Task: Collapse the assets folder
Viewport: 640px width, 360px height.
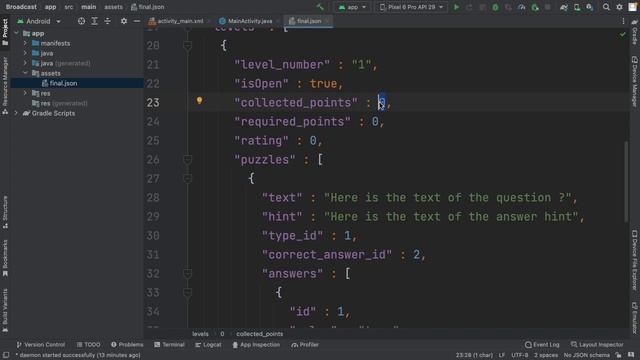Action: (x=25, y=73)
